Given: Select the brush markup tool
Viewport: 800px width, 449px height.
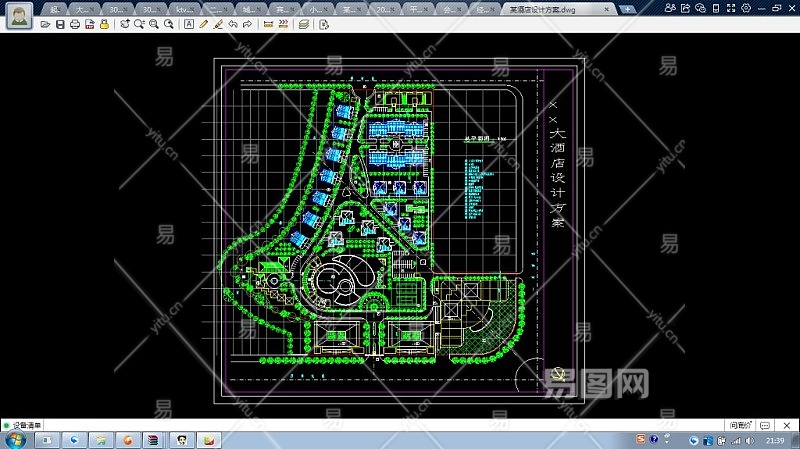Looking at the screenshot, I should [x=218, y=24].
